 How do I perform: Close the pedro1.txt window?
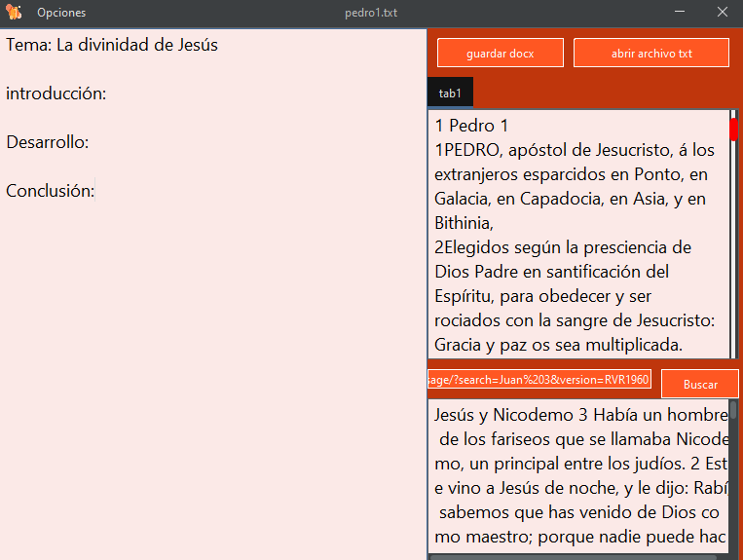[723, 12]
